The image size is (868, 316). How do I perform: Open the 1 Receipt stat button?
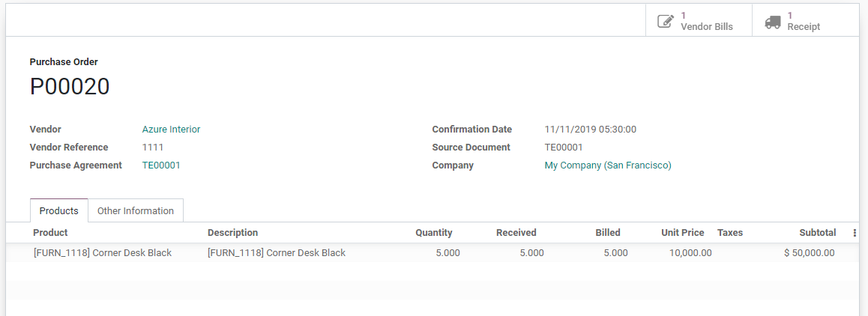[x=805, y=21]
